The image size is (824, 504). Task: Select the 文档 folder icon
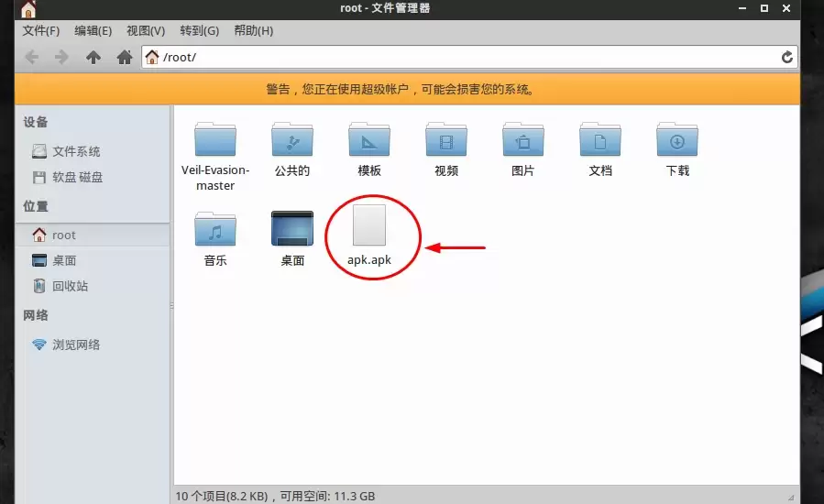(x=600, y=139)
